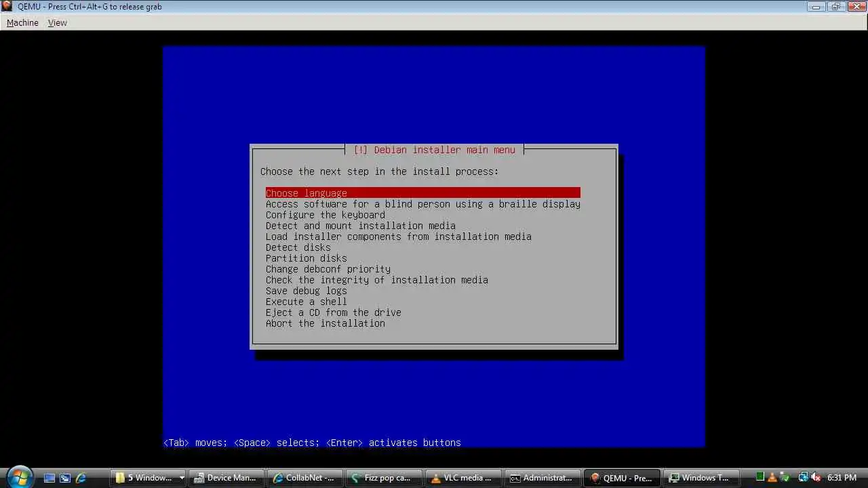Click the network connection tray icon

coord(803,478)
